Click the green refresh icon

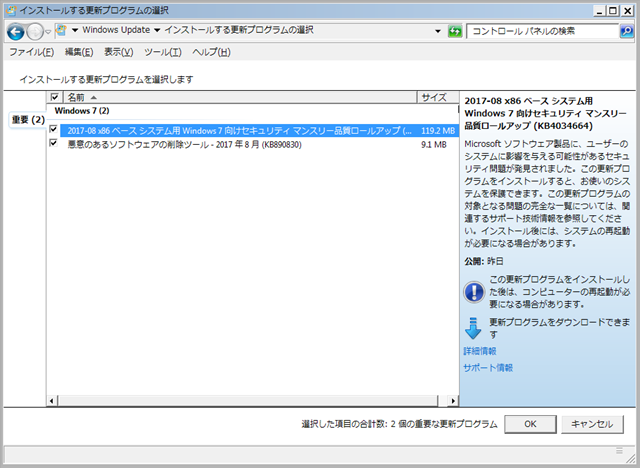pos(455,31)
